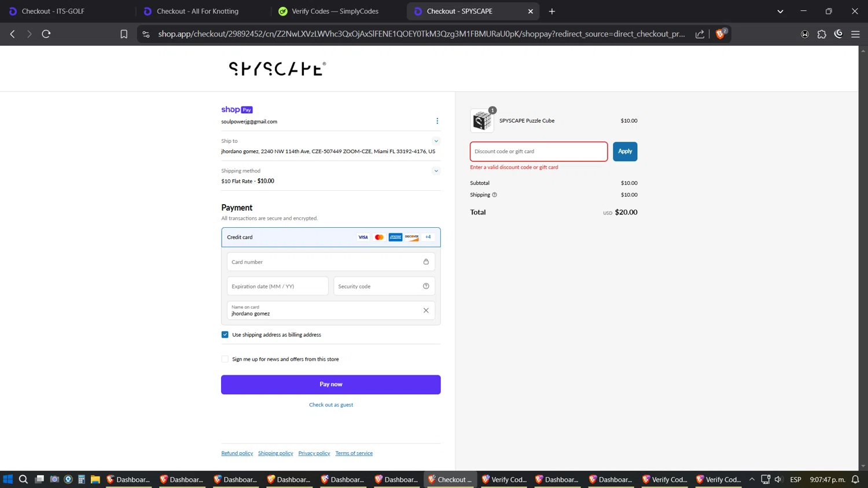The height and width of the screenshot is (488, 868).
Task: Open Leo AI icon in toolbar
Action: point(838,34)
